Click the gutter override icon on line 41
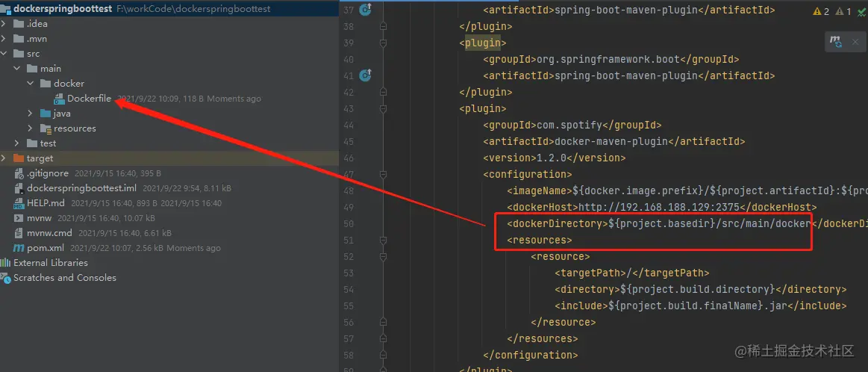Image resolution: width=868 pixels, height=372 pixels. click(365, 75)
